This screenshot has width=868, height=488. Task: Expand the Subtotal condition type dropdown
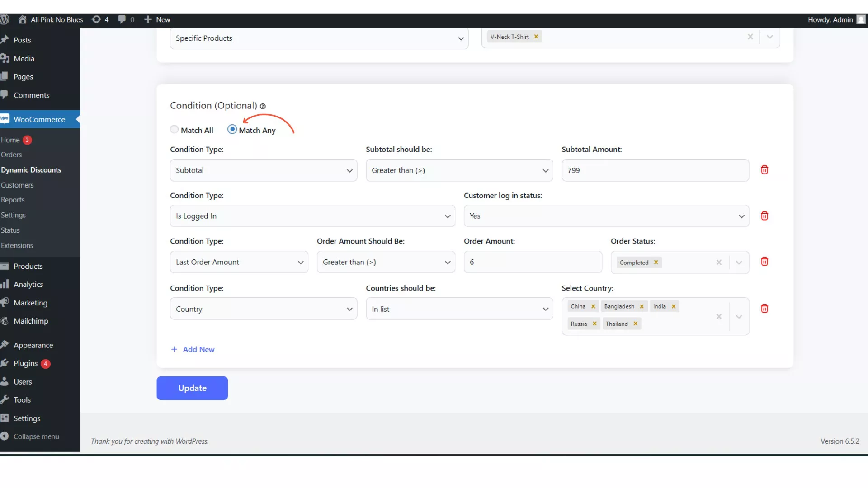[x=350, y=170]
